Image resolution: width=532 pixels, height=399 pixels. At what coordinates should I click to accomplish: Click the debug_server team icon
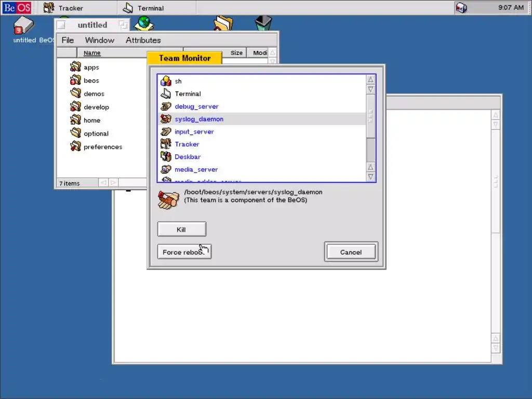(x=166, y=106)
